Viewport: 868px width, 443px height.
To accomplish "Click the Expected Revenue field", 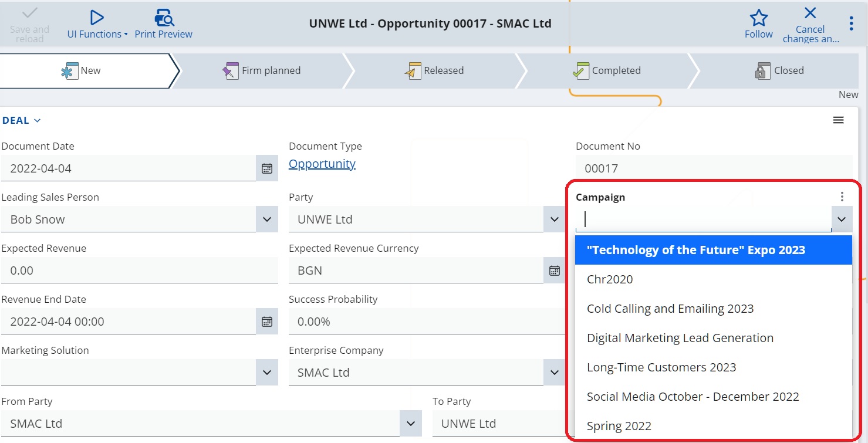I will click(x=140, y=270).
